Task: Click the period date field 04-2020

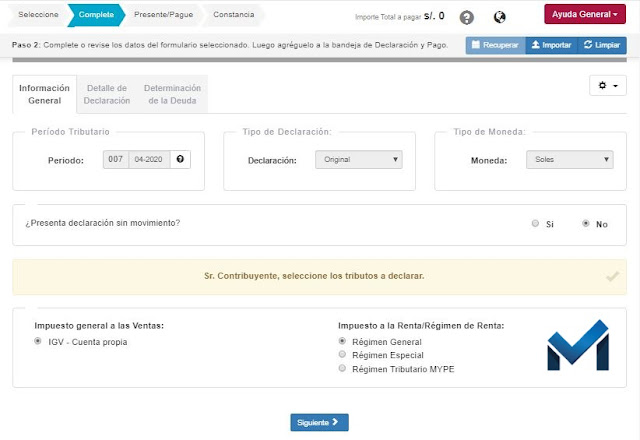Action: pyautogui.click(x=149, y=159)
